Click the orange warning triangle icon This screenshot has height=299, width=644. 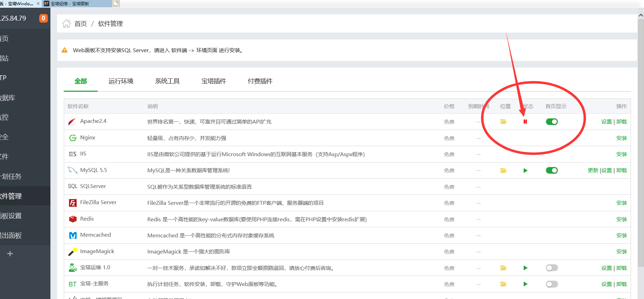(64, 50)
